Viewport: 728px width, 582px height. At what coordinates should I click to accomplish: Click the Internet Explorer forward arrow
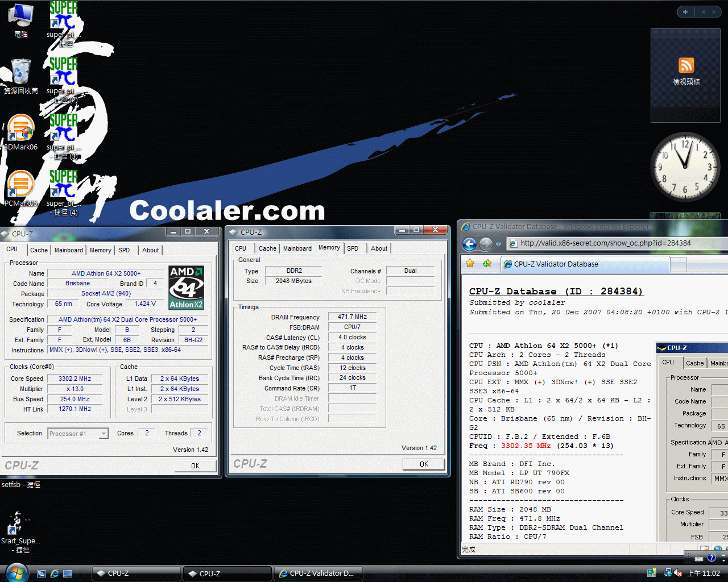pyautogui.click(x=486, y=244)
